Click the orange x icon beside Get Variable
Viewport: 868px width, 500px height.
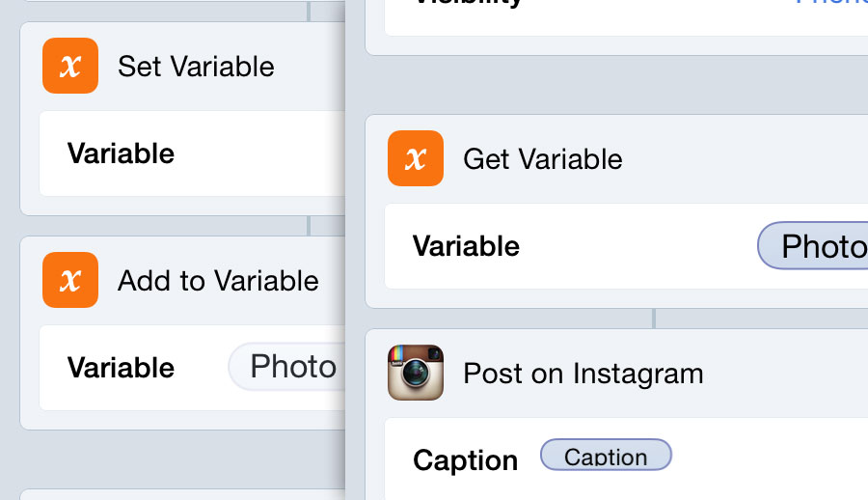(x=416, y=158)
